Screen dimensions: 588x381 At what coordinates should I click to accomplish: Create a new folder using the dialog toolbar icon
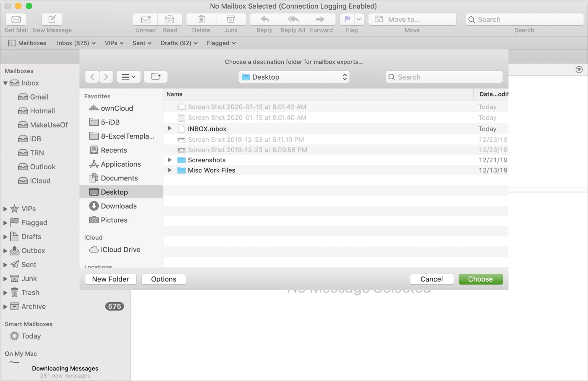pos(155,77)
